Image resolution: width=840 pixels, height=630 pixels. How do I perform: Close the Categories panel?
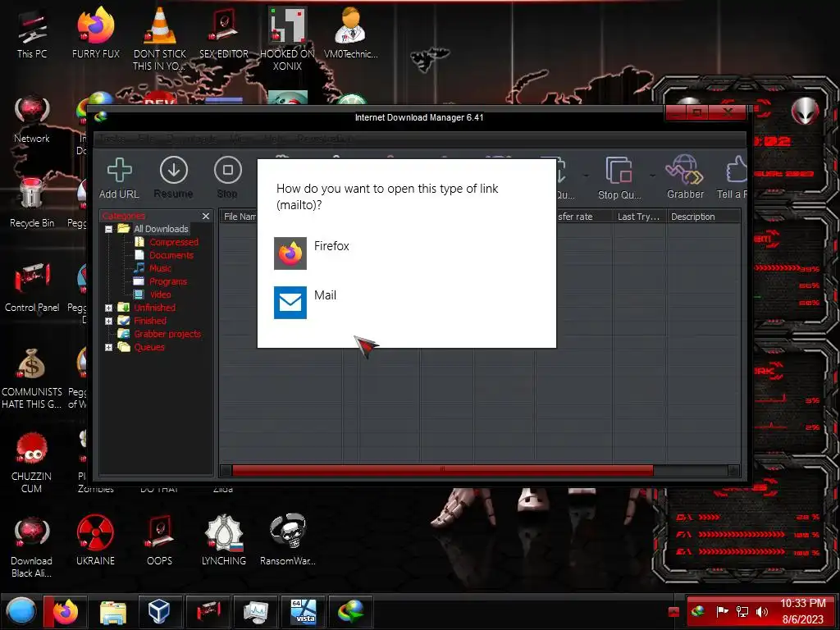[206, 216]
